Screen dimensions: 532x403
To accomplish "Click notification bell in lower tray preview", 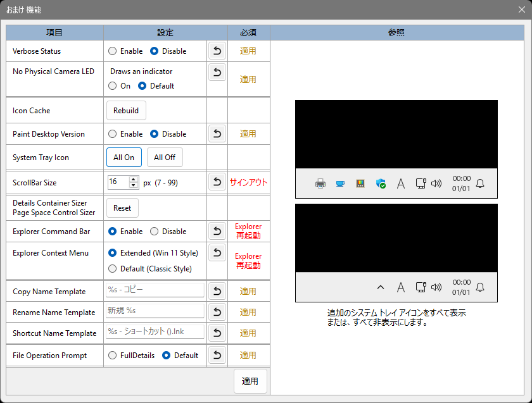I will (x=480, y=287).
